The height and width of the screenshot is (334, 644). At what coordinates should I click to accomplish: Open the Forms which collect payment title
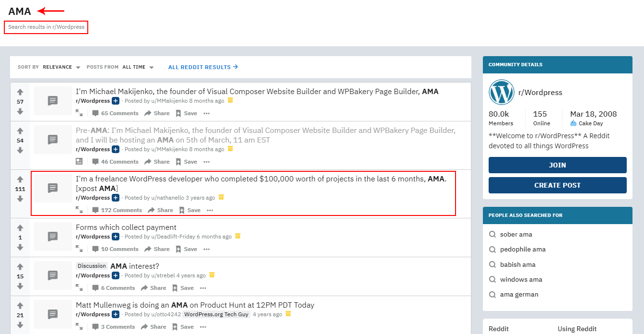[126, 227]
